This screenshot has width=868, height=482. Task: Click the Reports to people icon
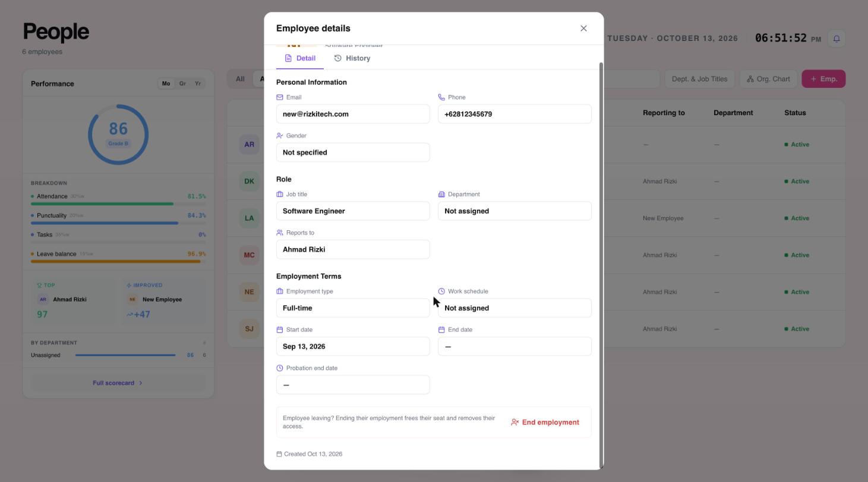(x=280, y=233)
